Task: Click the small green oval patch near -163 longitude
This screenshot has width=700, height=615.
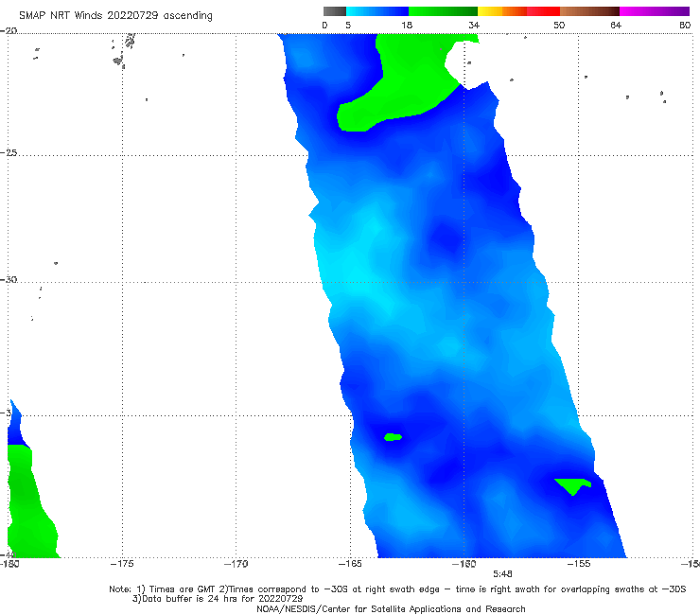Action: coord(393,437)
